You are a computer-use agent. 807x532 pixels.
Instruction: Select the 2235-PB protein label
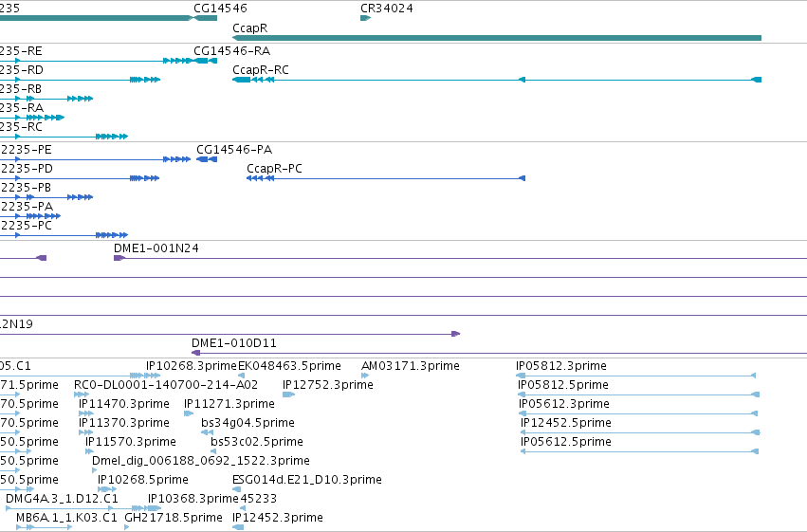point(26,187)
